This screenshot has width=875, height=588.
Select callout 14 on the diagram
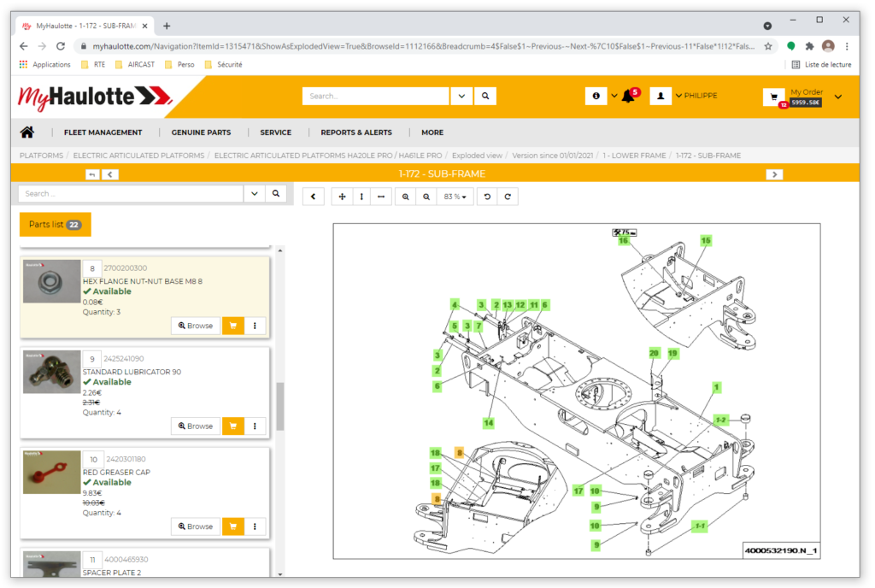click(488, 423)
